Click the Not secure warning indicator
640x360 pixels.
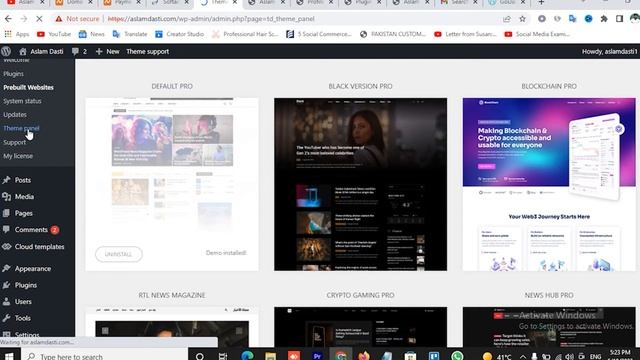click(x=77, y=19)
